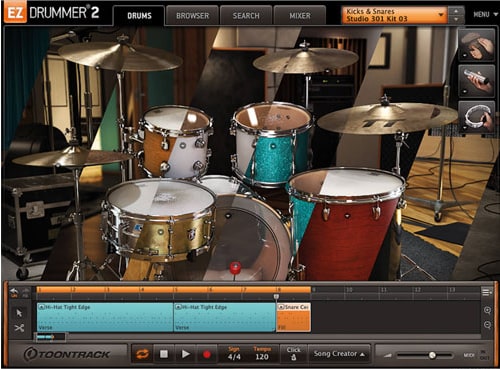Select the previous kit preset with the up arrow

point(456,11)
